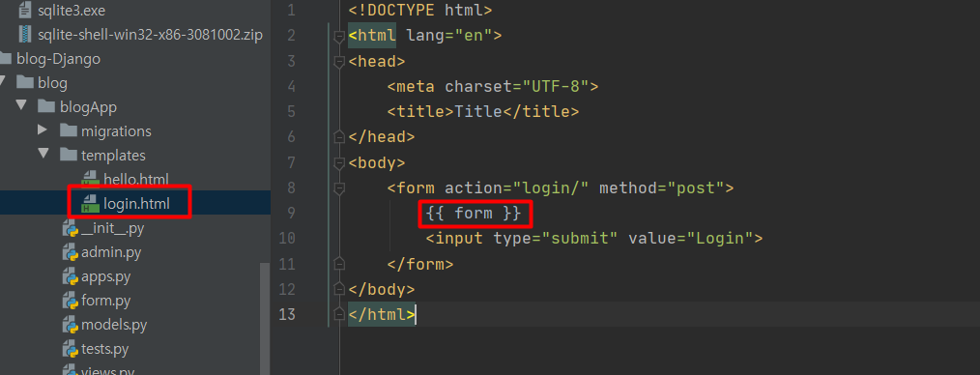Expand the migrations folder arrow
The image size is (980, 375).
tap(43, 130)
